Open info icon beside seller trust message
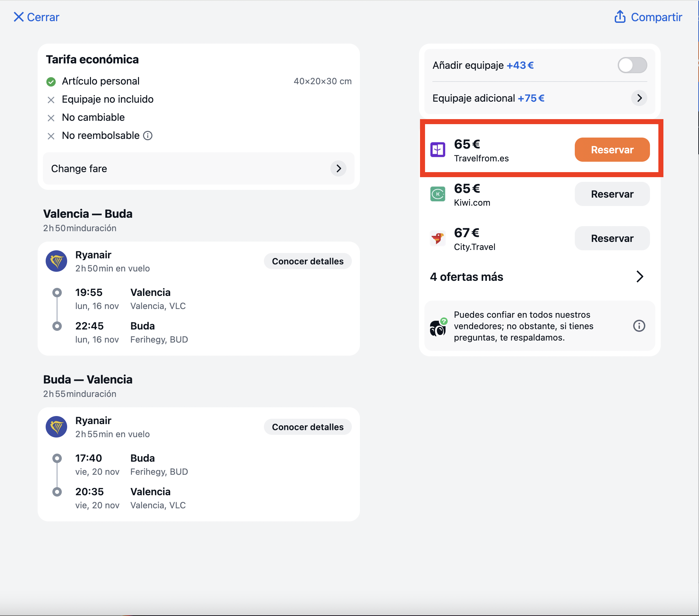This screenshot has height=616, width=699. click(x=639, y=326)
